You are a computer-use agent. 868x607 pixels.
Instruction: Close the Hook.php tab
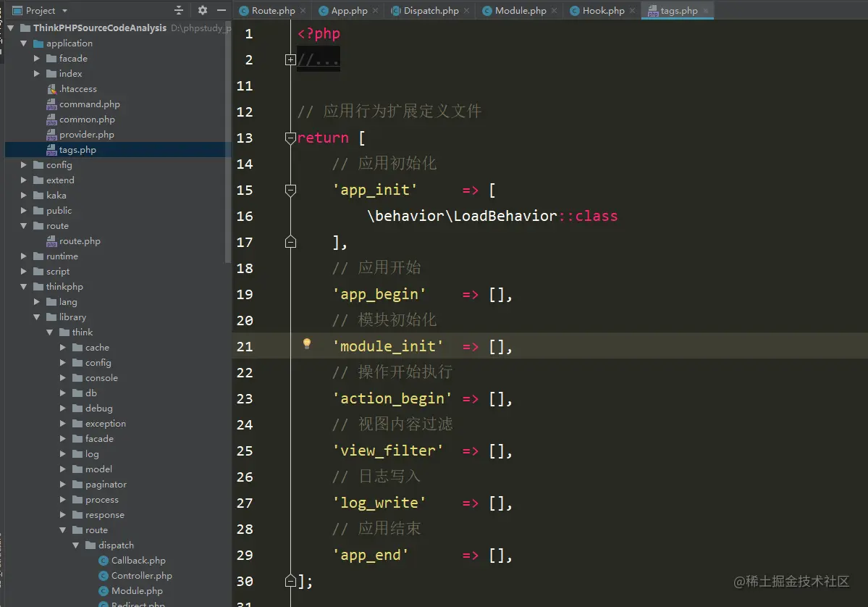point(632,11)
